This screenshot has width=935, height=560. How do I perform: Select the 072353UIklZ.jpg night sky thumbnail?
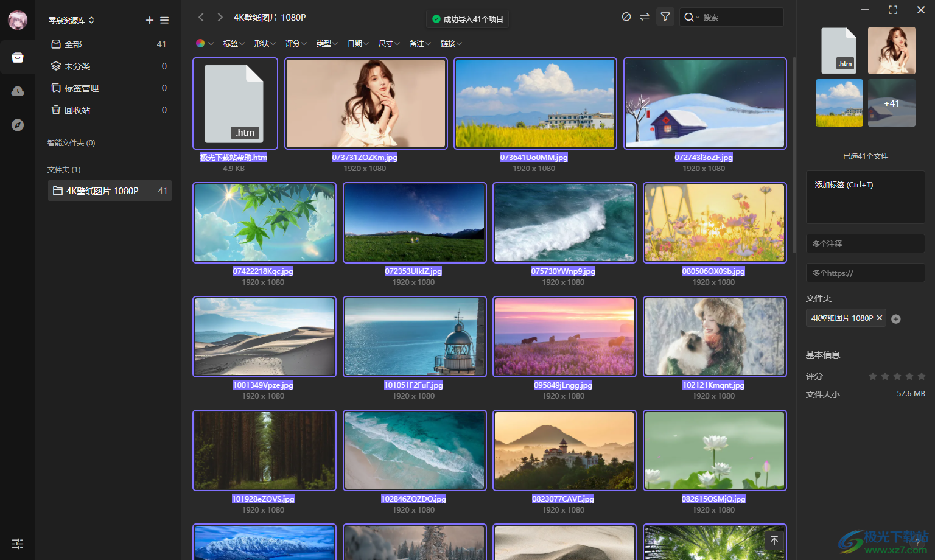coord(415,223)
